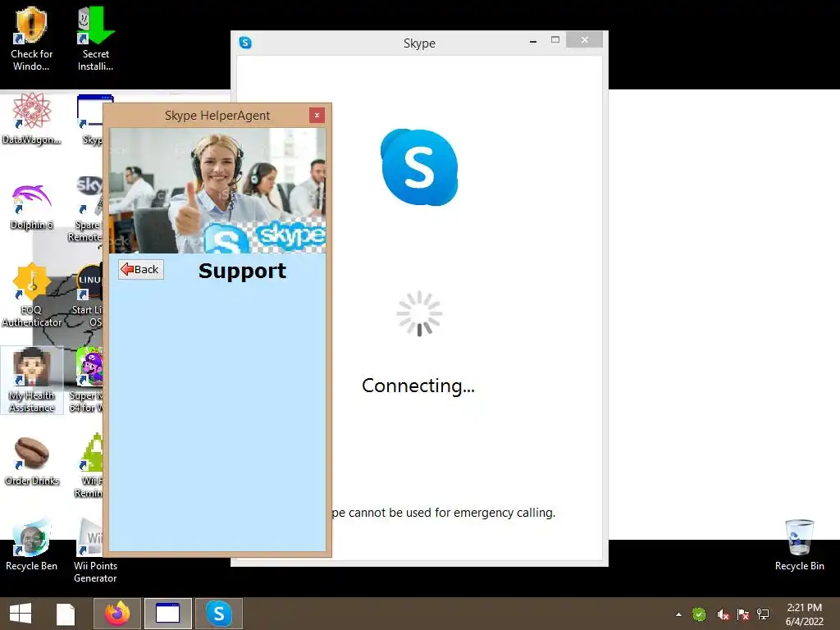Open the taskbar clock showing 2:21 PM
Image resolution: width=840 pixels, height=630 pixels.
[x=804, y=614]
